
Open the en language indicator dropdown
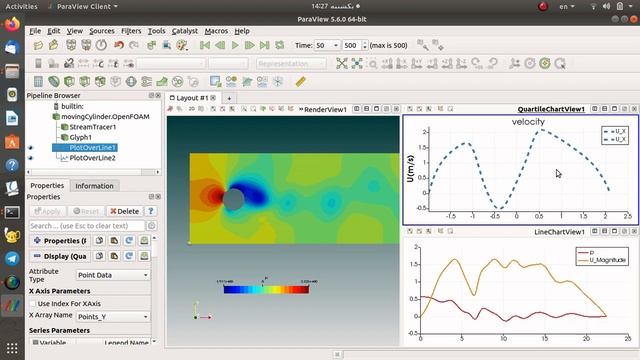pyautogui.click(x=567, y=7)
